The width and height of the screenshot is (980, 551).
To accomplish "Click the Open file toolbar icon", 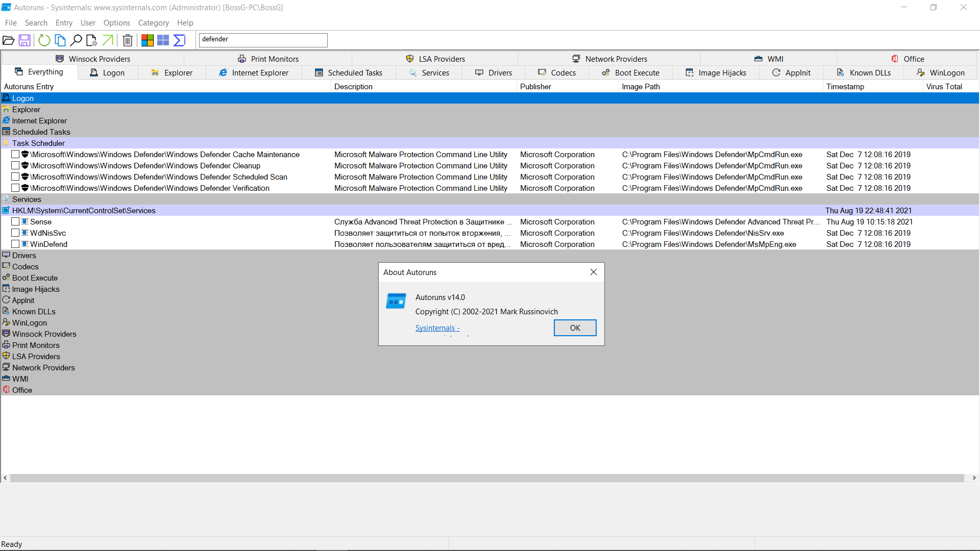I will pos(8,40).
